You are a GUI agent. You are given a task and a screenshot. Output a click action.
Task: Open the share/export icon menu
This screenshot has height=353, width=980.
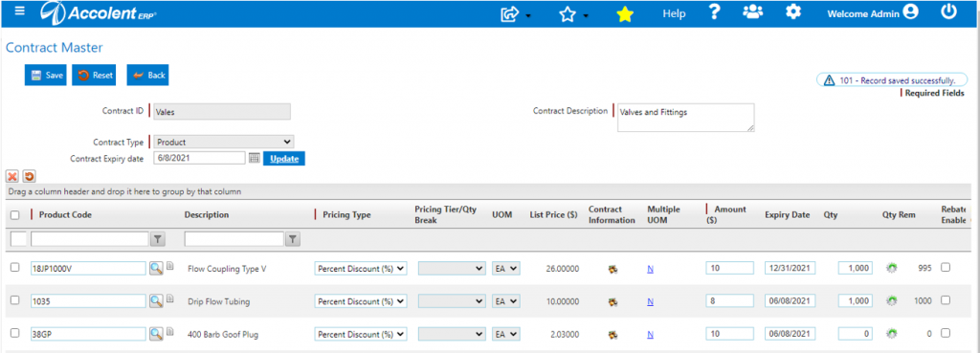[511, 13]
